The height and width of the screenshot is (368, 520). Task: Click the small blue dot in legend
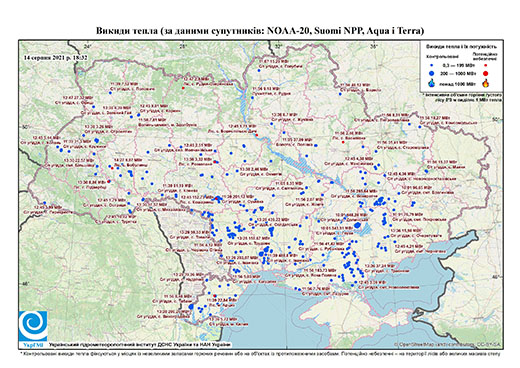click(x=432, y=66)
